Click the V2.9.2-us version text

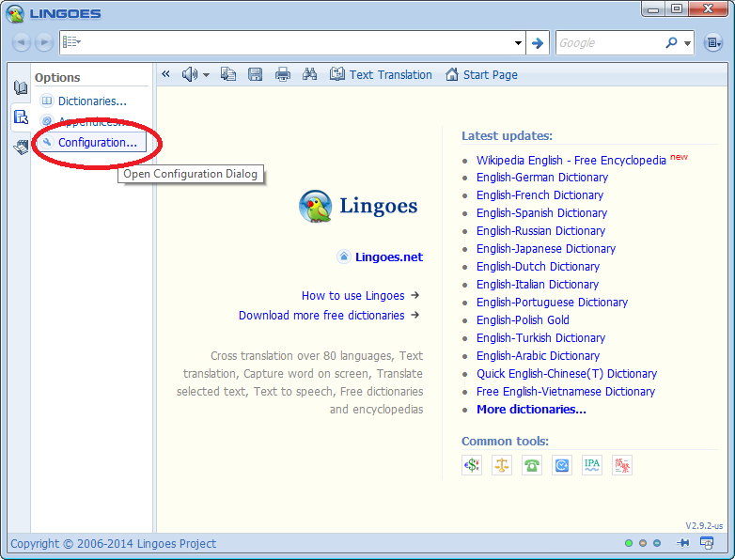pyautogui.click(x=704, y=526)
